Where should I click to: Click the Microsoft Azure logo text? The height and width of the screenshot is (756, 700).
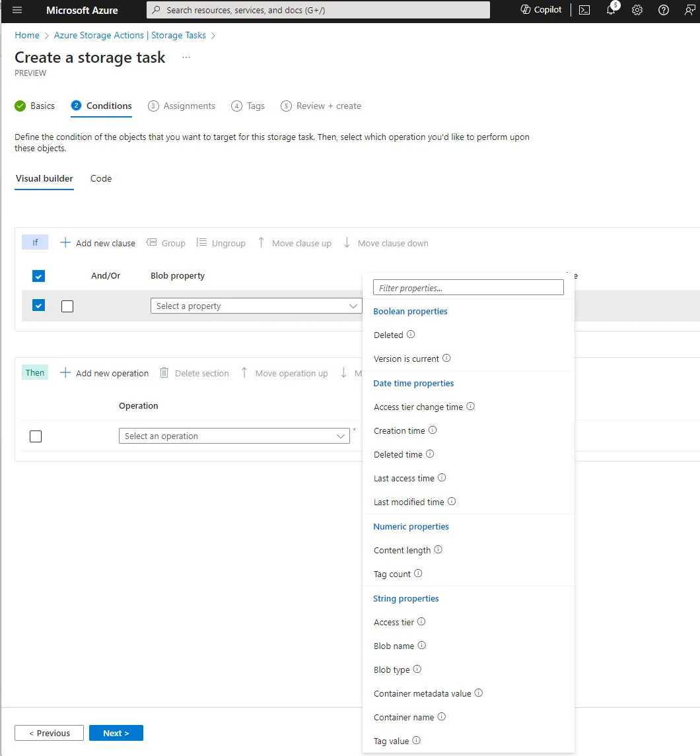pos(82,10)
